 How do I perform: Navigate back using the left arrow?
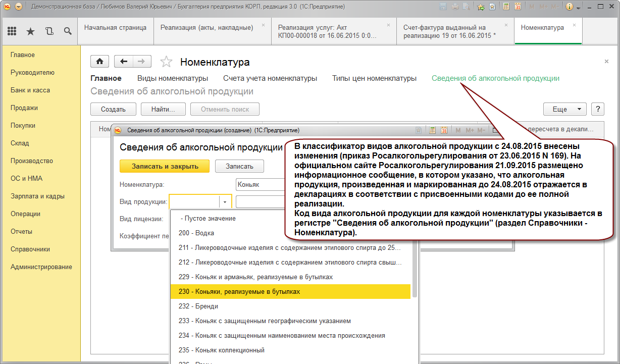pyautogui.click(x=124, y=62)
